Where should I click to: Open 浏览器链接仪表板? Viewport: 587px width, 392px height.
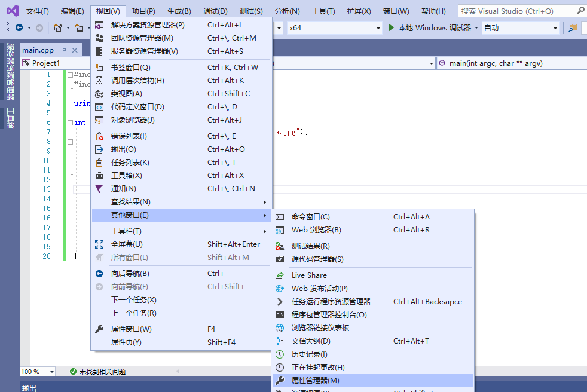pos(373,327)
